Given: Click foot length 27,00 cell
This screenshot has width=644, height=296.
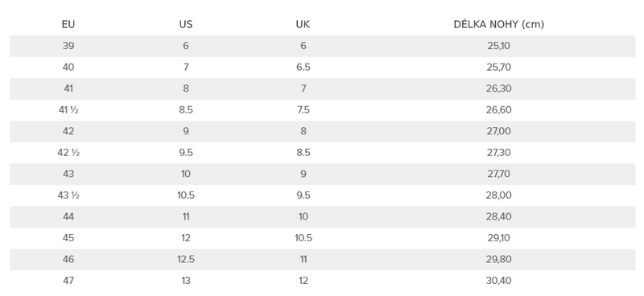Looking at the screenshot, I should 498,131.
